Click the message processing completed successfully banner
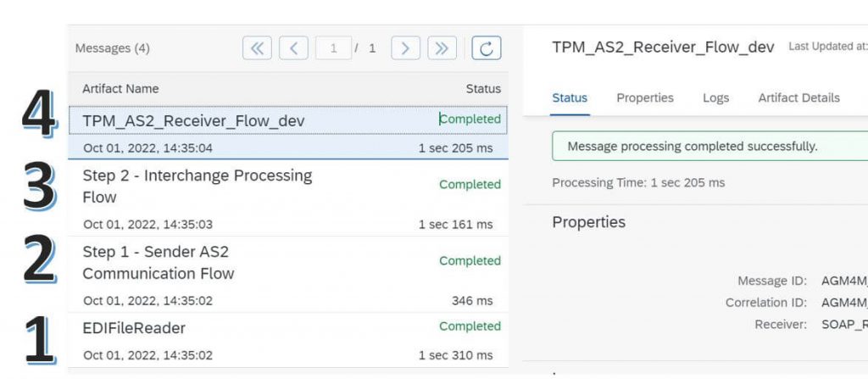The image size is (868, 379). click(x=709, y=147)
